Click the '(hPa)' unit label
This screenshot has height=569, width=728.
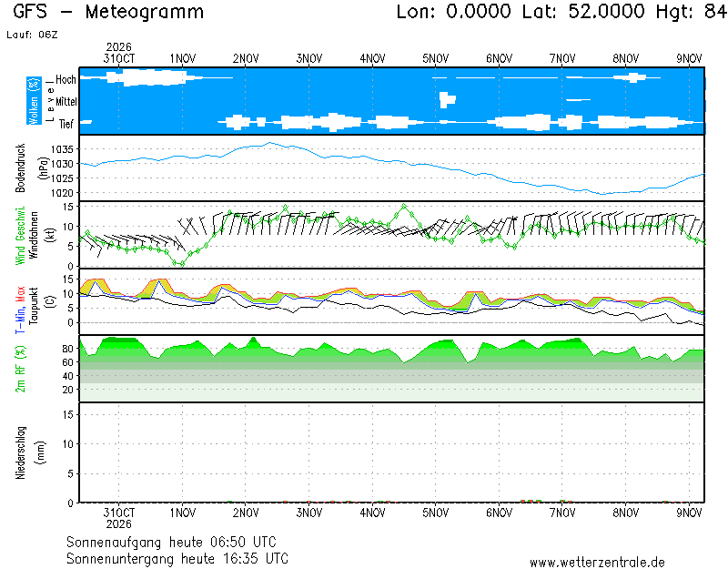[x=44, y=168]
